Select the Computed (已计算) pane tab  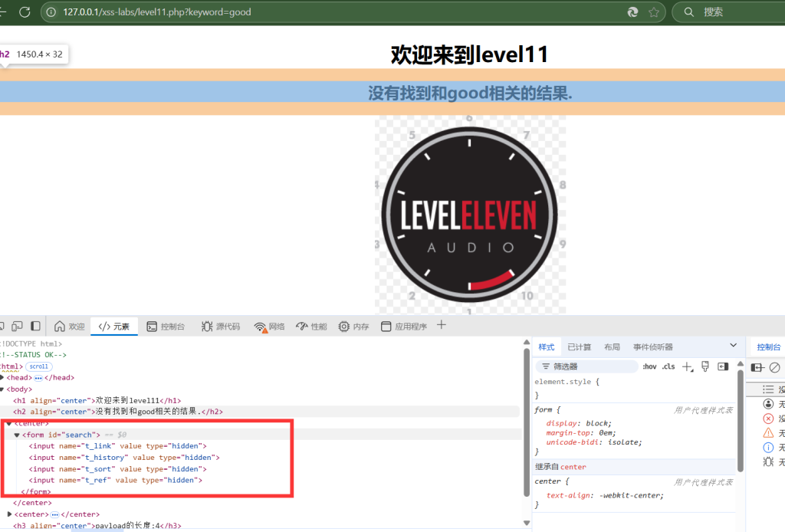580,346
